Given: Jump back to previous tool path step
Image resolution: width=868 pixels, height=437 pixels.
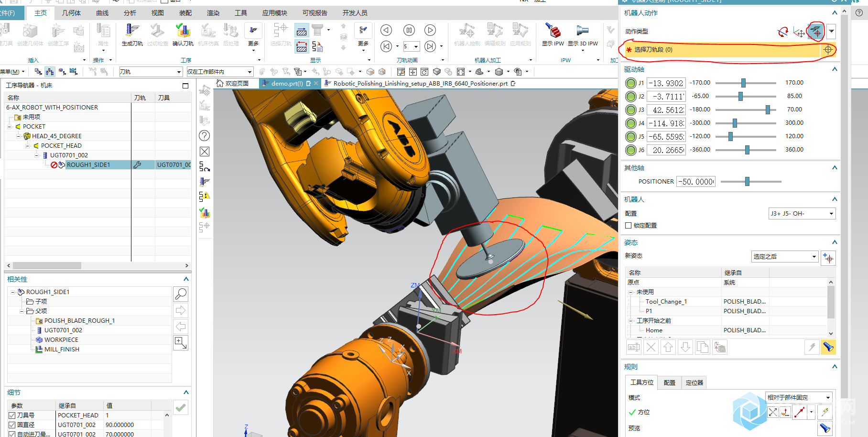Looking at the screenshot, I should pos(386,46).
